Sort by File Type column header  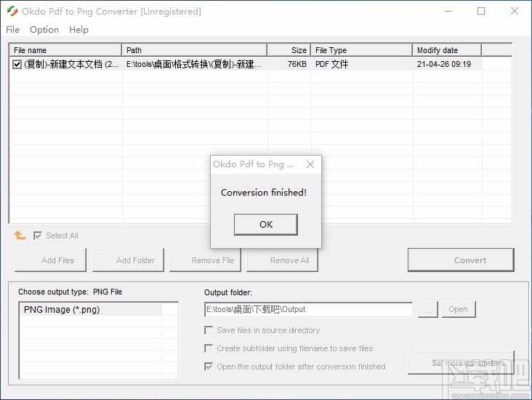click(362, 50)
